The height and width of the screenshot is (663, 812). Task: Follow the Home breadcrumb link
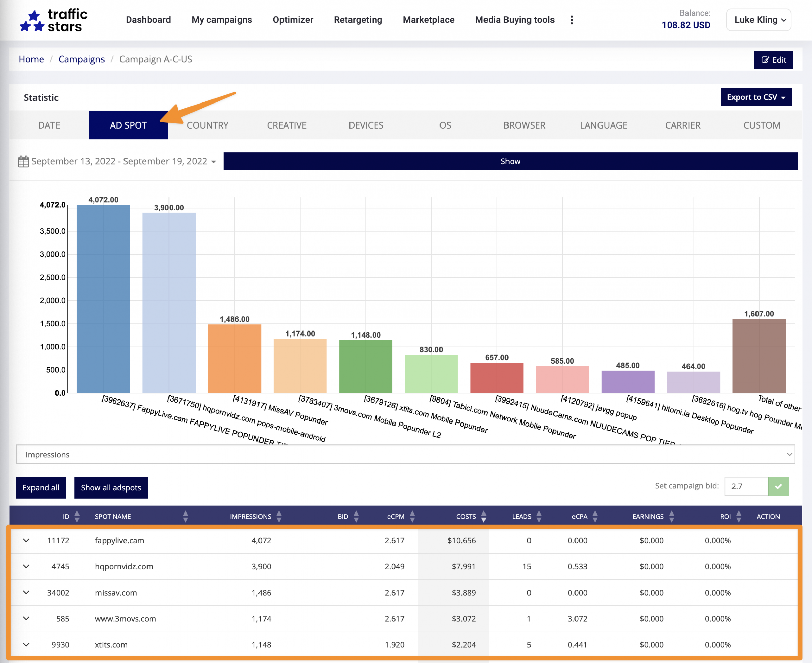(x=31, y=59)
